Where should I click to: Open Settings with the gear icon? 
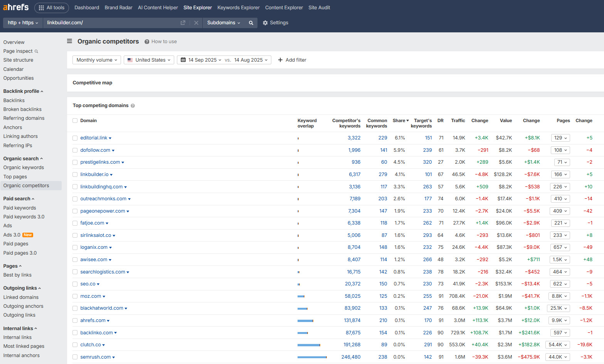[x=265, y=23]
